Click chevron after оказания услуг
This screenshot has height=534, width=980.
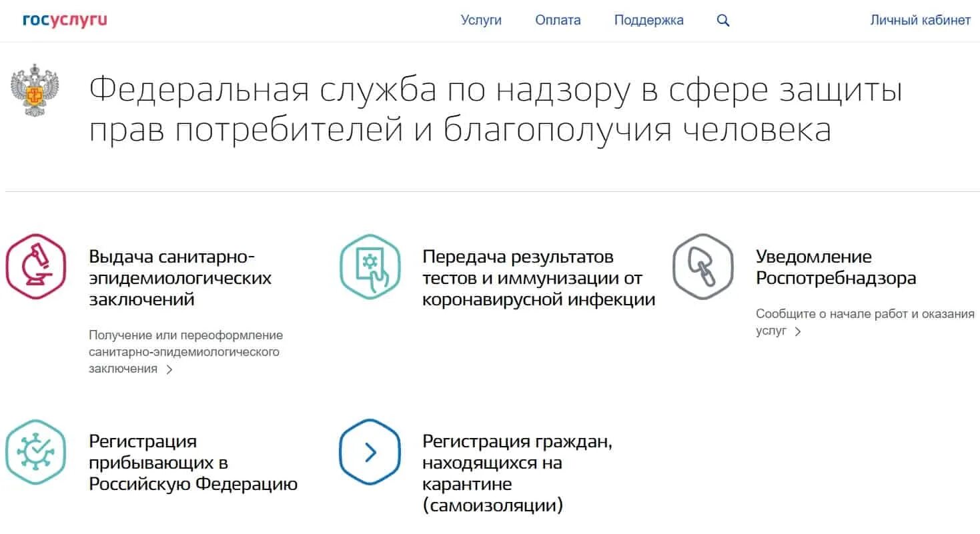(798, 331)
